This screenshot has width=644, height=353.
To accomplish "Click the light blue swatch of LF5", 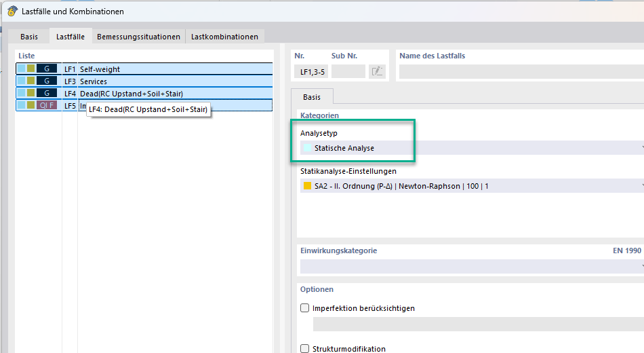I will click(x=22, y=105).
